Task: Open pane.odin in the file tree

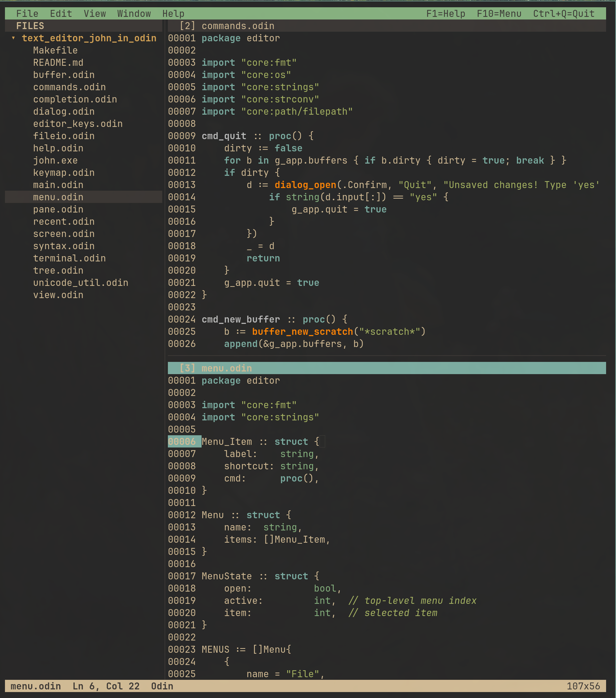Action: coord(58,210)
